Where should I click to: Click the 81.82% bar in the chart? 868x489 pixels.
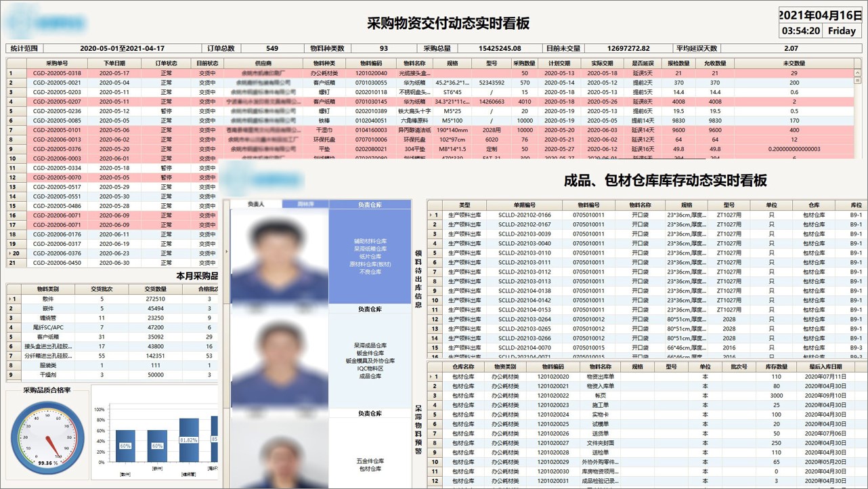click(189, 440)
